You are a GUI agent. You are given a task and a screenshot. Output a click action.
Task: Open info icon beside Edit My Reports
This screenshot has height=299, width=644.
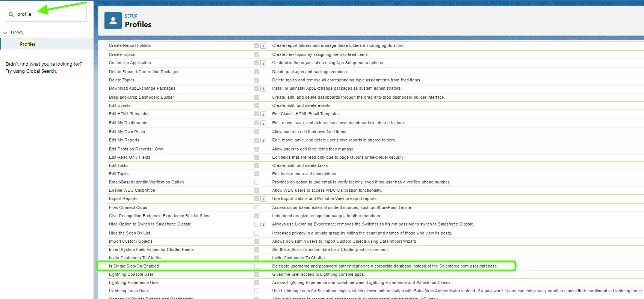[263, 140]
